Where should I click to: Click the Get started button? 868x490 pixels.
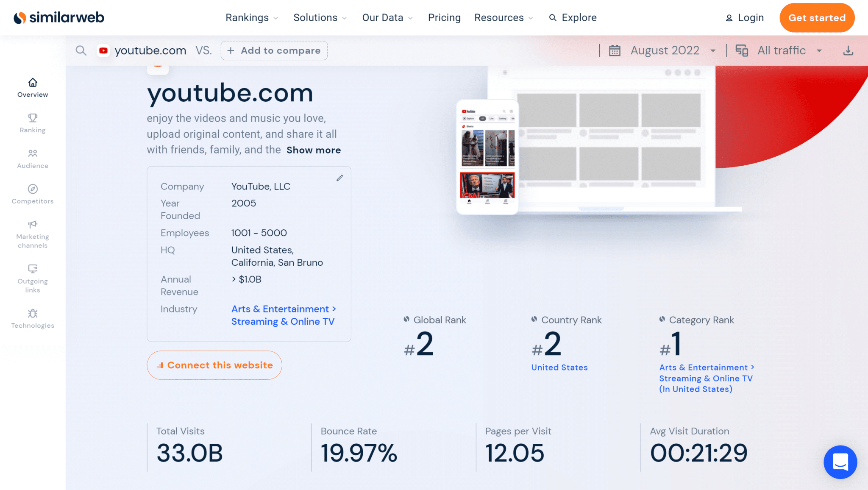817,18
